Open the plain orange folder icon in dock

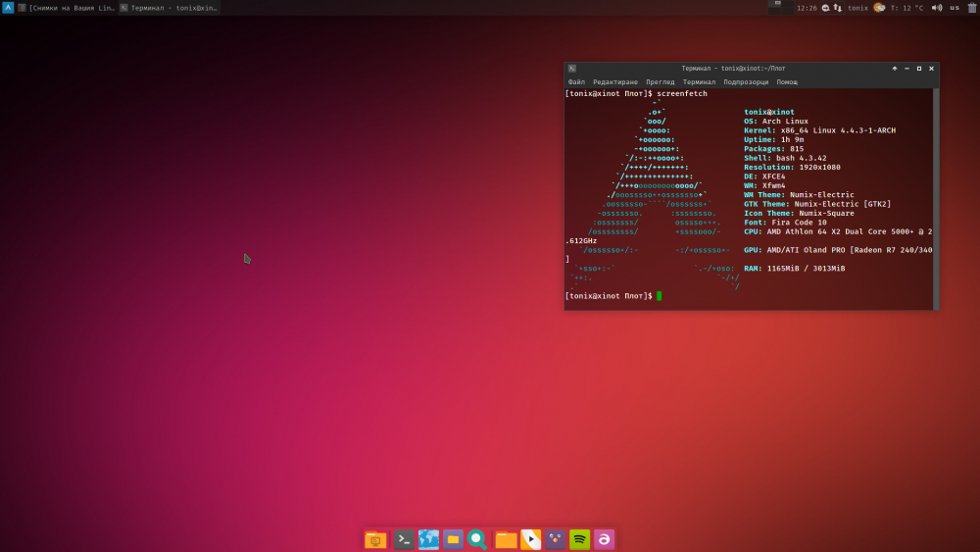[507, 539]
